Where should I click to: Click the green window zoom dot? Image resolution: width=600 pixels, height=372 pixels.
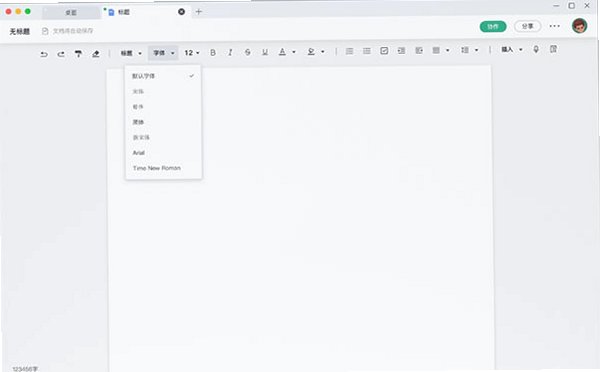click(x=28, y=11)
